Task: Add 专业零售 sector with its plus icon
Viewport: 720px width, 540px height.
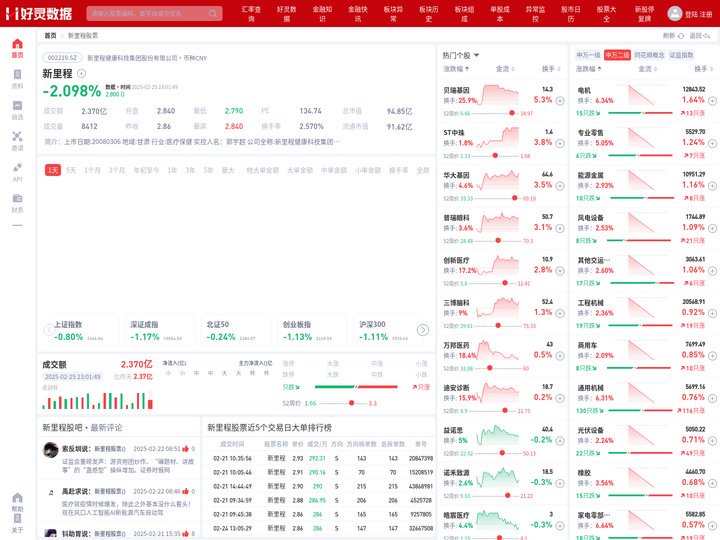Action: (712, 143)
